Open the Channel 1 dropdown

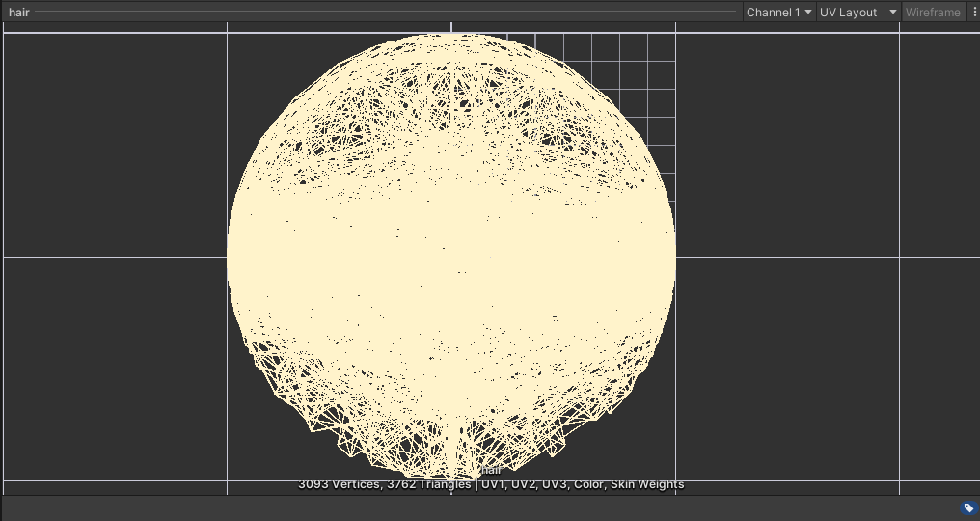tap(778, 12)
